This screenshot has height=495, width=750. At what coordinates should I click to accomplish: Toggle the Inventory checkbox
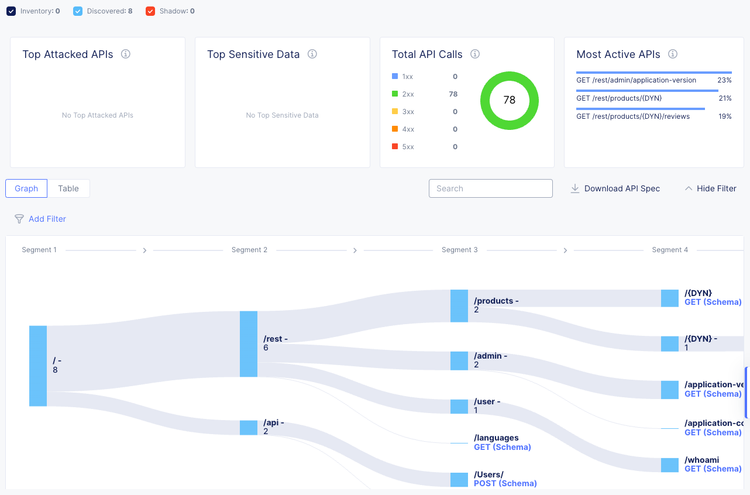10,11
